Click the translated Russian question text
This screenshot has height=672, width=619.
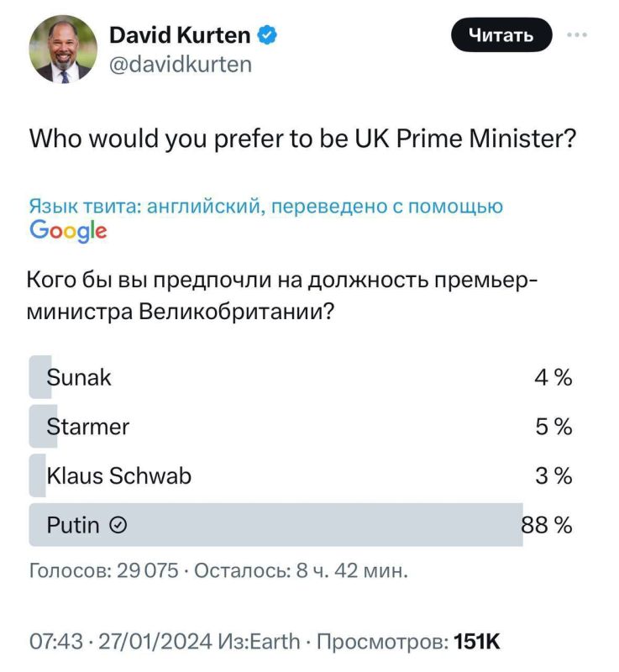282,296
